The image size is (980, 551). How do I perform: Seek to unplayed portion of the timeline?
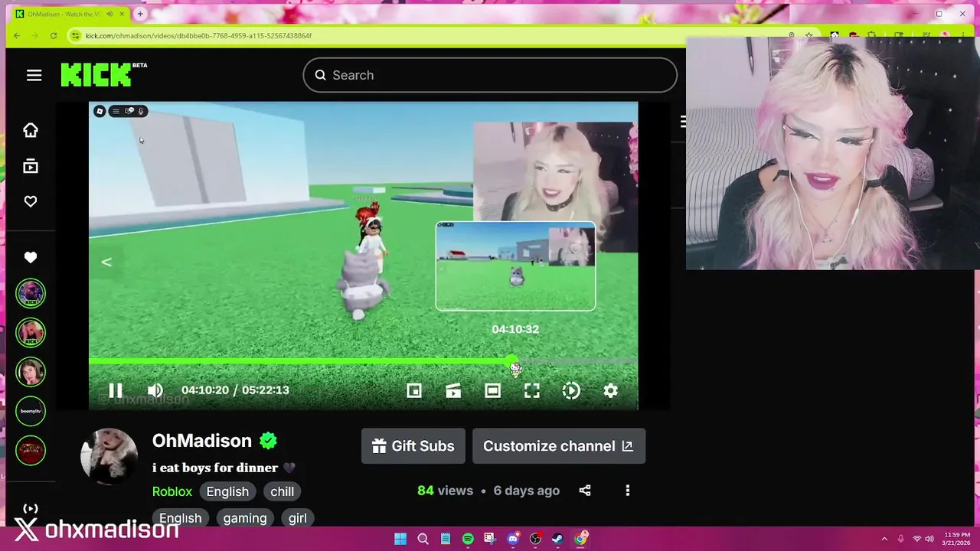pyautogui.click(x=578, y=360)
